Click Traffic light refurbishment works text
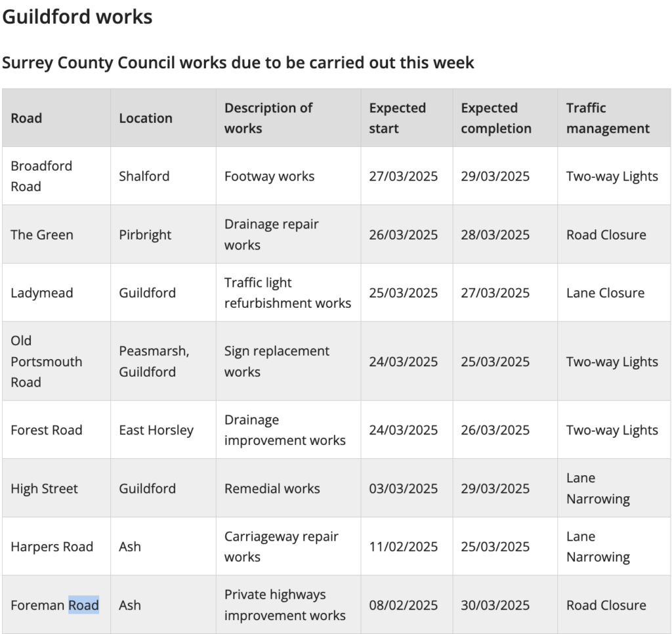This screenshot has width=672, height=634. (287, 293)
